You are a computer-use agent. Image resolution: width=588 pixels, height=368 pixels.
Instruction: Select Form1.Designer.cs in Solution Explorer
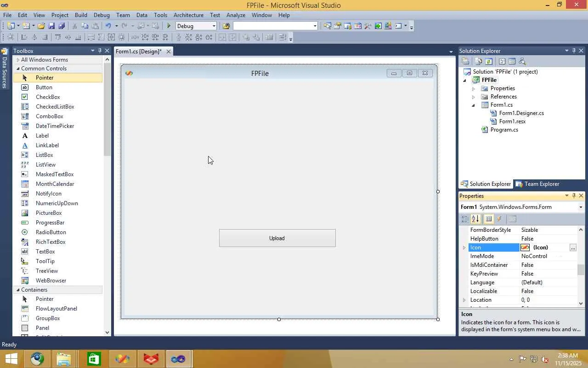[521, 113]
